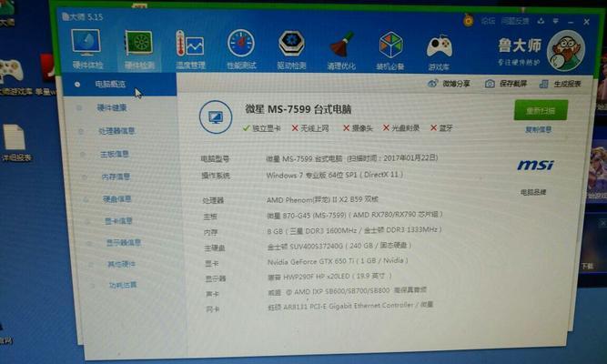Screen dimensions: 607x364
Task: Click the skin change icon in title bar
Action: click(x=541, y=21)
